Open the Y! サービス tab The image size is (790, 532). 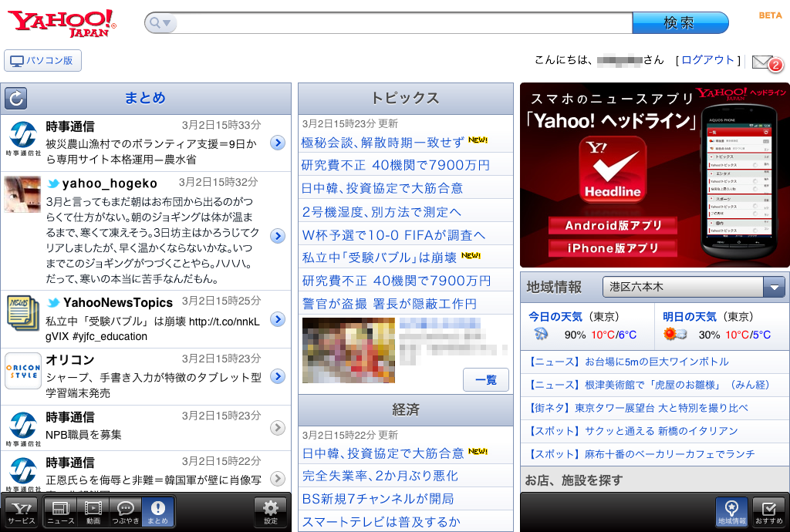coord(22,512)
